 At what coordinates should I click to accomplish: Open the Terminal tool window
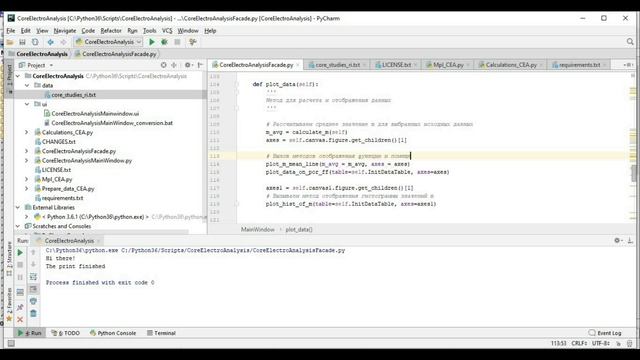(x=161, y=333)
